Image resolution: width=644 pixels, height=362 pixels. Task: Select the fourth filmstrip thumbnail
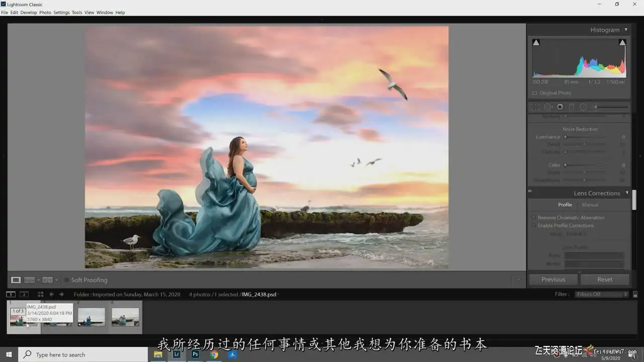[125, 317]
